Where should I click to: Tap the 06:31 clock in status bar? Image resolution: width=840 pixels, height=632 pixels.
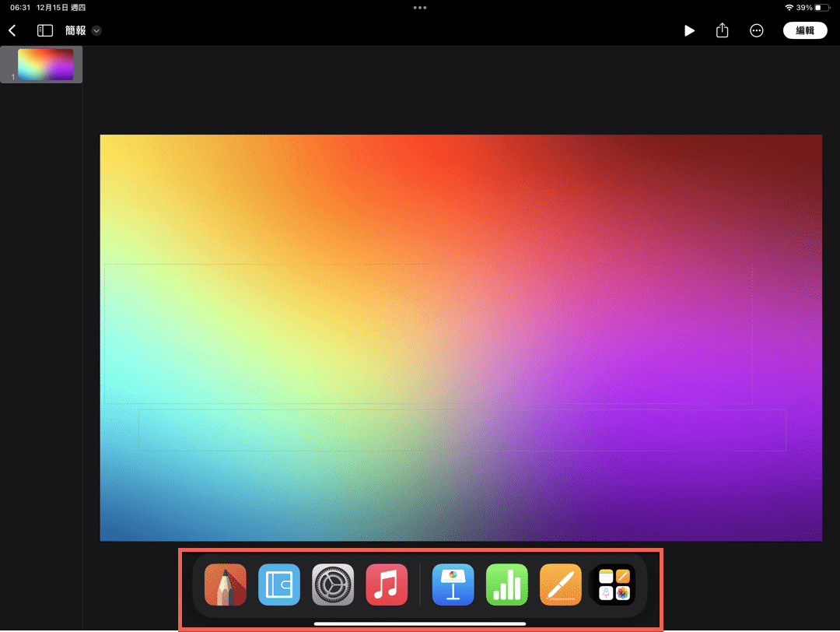click(x=20, y=8)
